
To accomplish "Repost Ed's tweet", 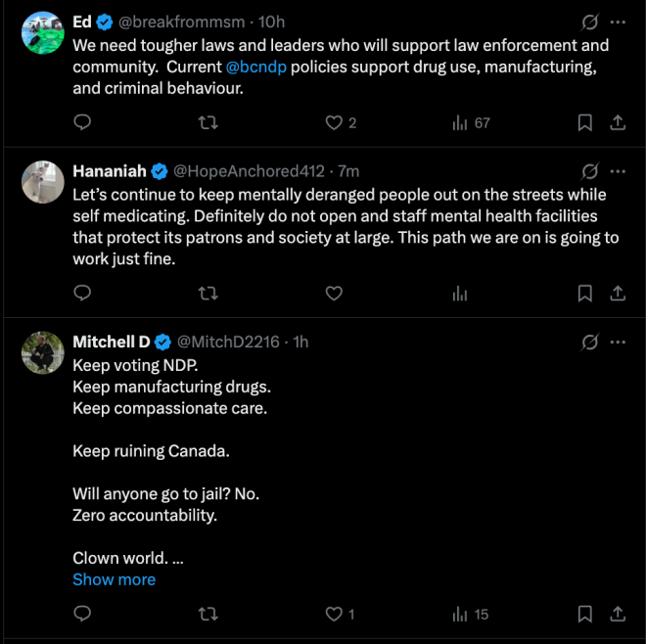I will pos(208,122).
